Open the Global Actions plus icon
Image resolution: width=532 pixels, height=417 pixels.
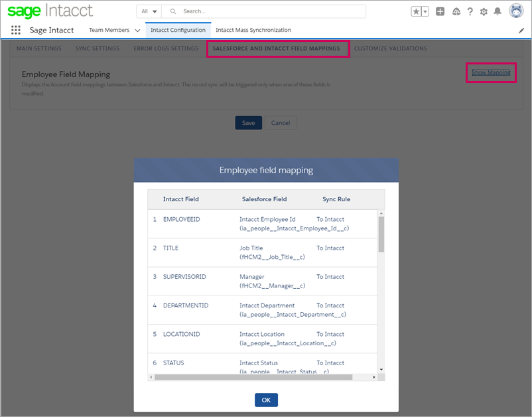coord(440,11)
